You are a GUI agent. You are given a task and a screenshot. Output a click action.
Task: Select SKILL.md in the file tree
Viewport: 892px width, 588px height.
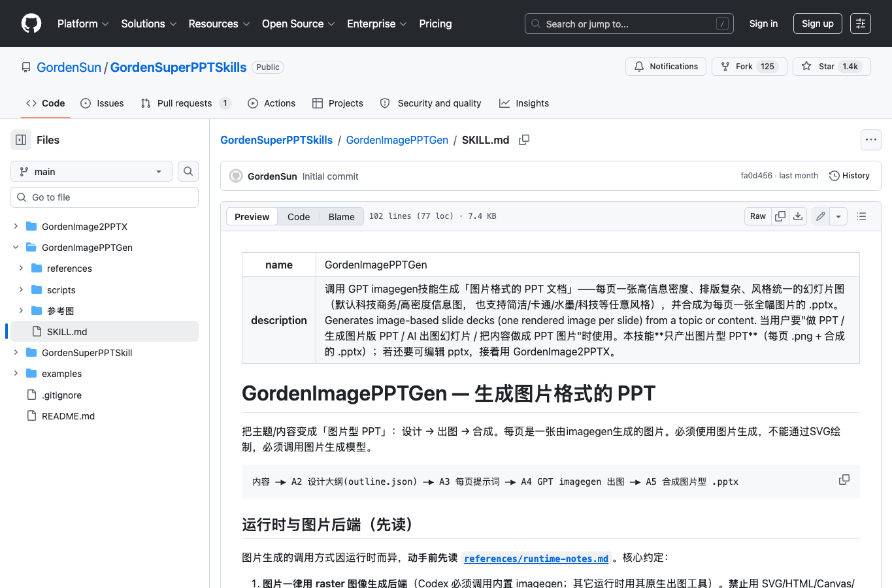[105, 331]
